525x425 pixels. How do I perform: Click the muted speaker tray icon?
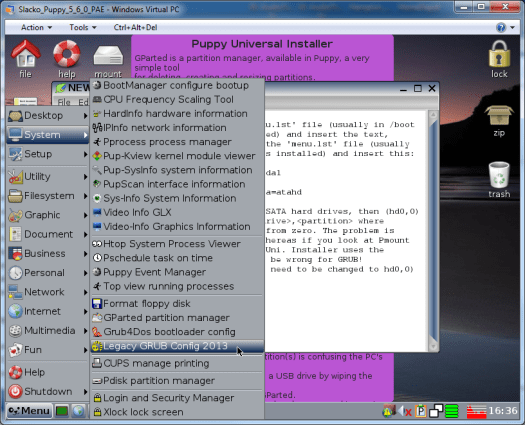pyautogui.click(x=405, y=411)
